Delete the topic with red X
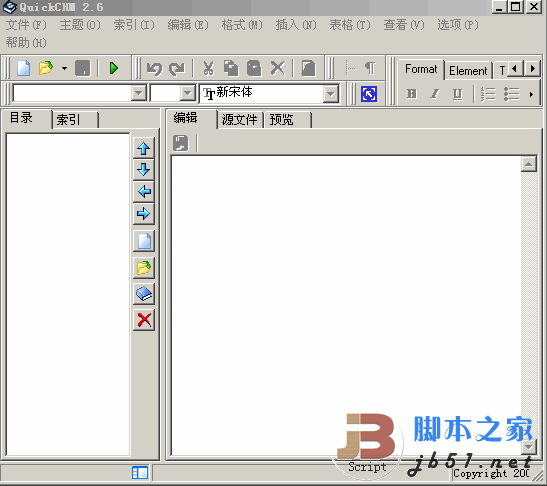The width and height of the screenshot is (547, 486). (x=144, y=320)
